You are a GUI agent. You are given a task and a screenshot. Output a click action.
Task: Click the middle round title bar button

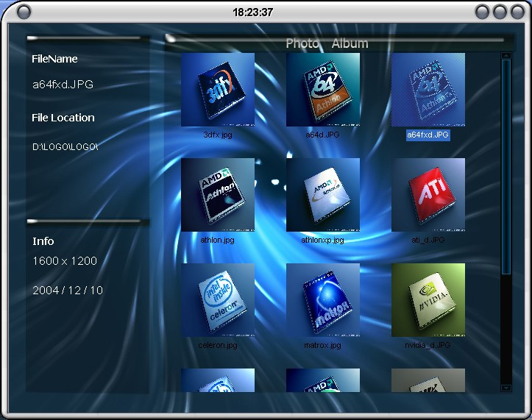[500, 13]
